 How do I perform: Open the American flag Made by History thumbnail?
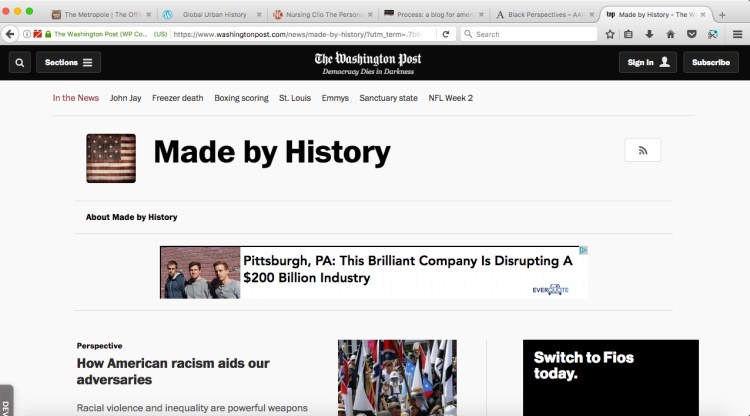pos(111,158)
